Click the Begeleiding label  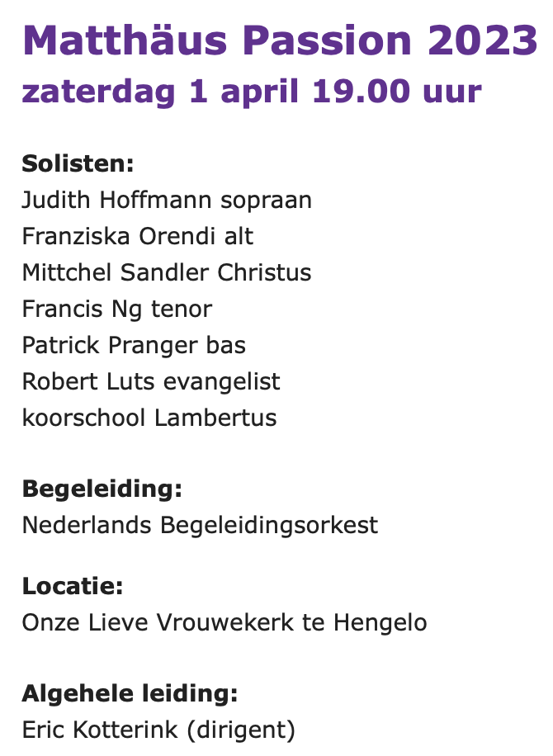tap(102, 489)
